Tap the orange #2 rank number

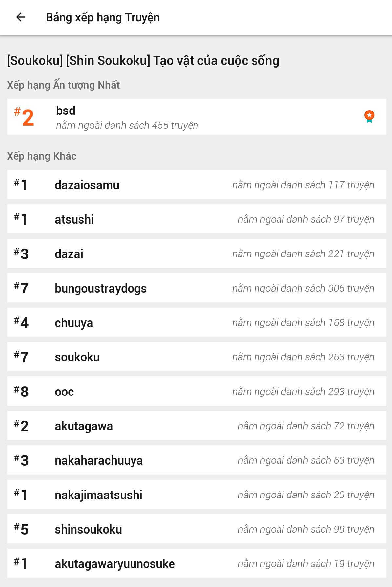(x=24, y=117)
